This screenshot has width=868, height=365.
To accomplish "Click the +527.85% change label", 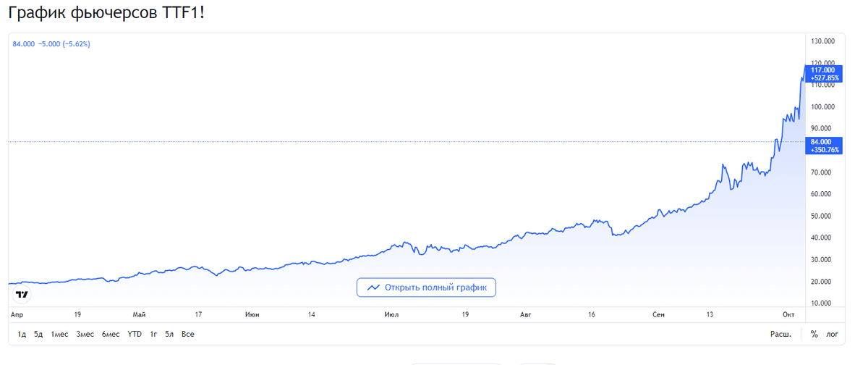I will 825,78.
